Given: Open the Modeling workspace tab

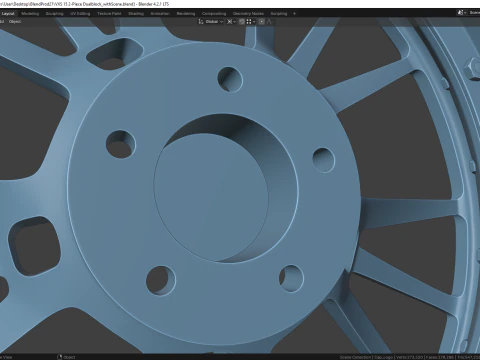Looking at the screenshot, I should pyautogui.click(x=30, y=14).
